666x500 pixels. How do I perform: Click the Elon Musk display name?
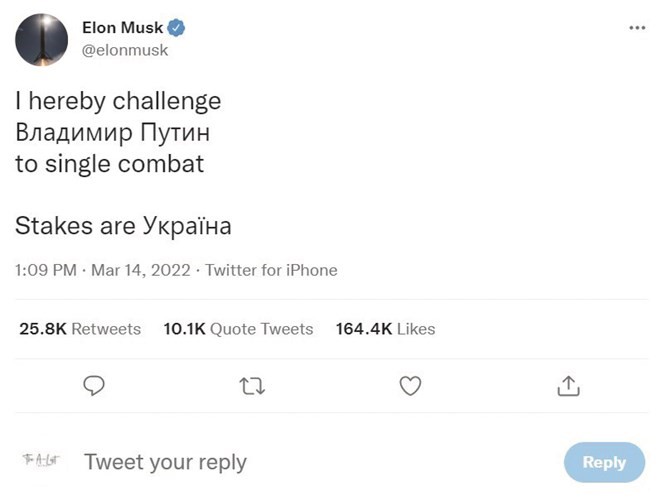[x=122, y=28]
